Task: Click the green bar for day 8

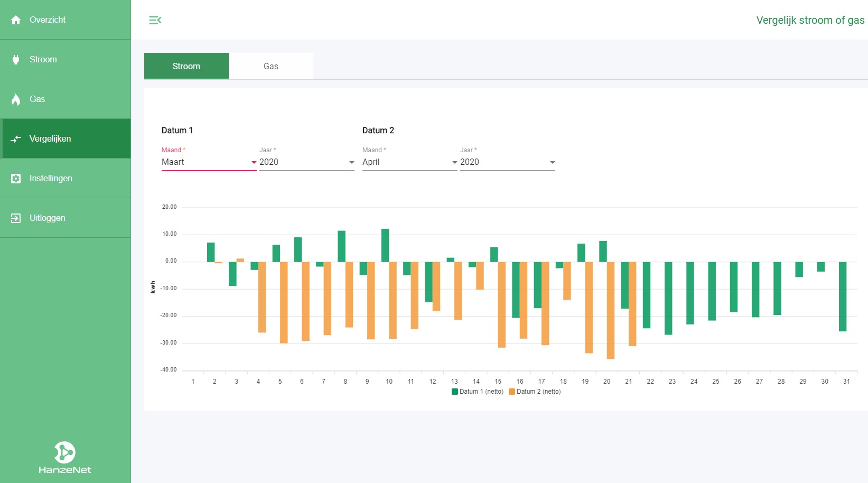Action: [x=342, y=246]
